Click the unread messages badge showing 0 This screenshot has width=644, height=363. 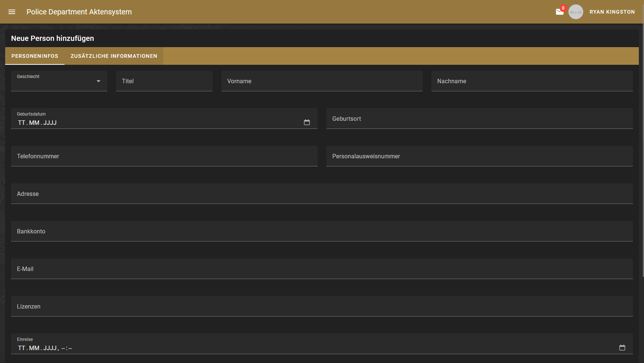click(x=563, y=8)
